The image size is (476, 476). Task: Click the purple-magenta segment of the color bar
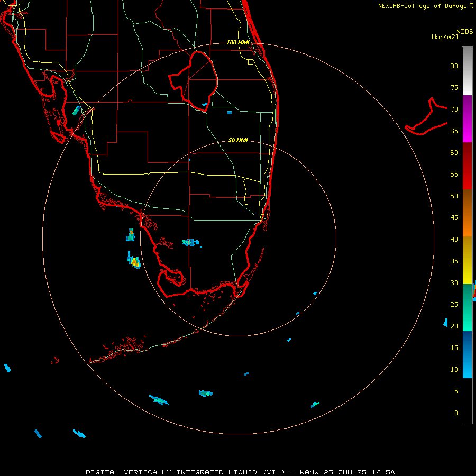[467, 119]
